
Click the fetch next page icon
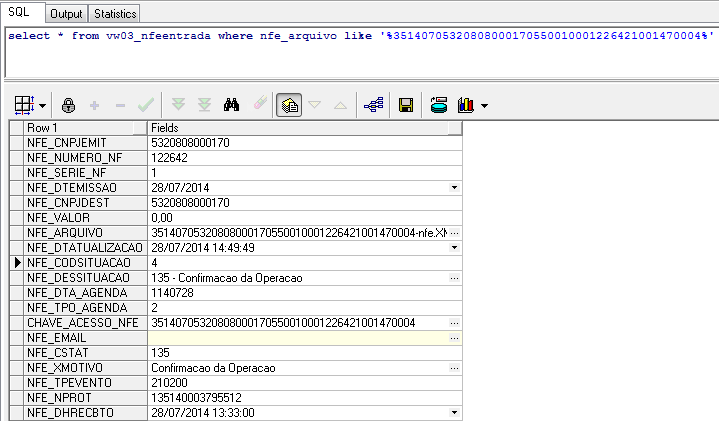coord(178,105)
